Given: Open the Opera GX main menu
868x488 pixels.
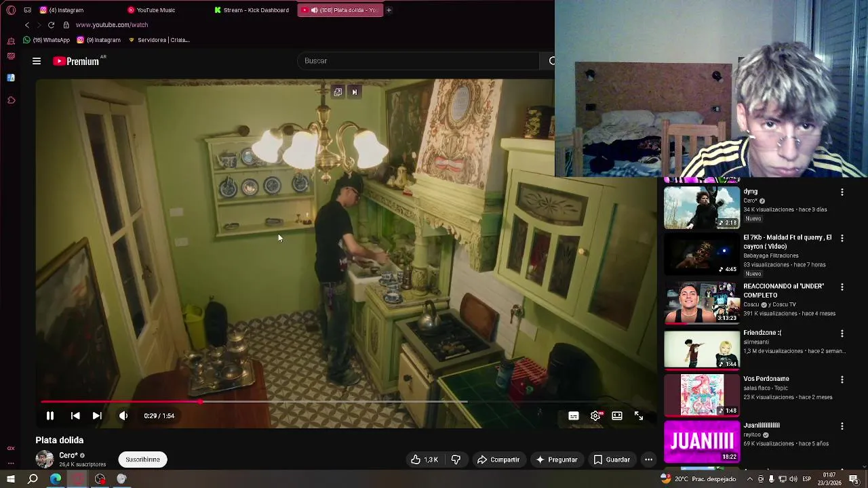Looking at the screenshot, I should (11, 10).
